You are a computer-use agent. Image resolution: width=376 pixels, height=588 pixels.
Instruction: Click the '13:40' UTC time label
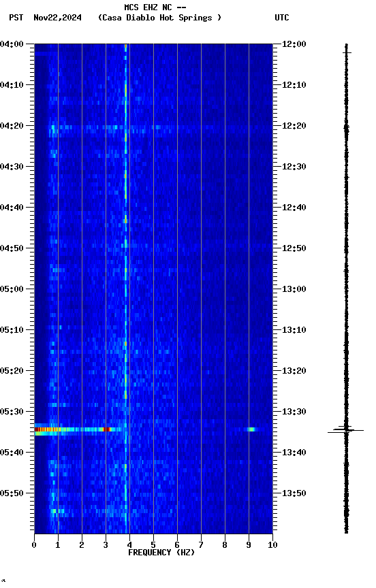tap(294, 453)
